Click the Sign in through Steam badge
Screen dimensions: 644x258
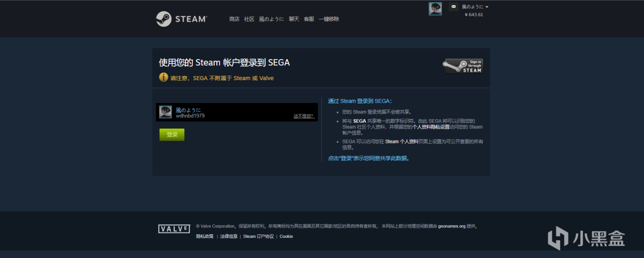(x=463, y=66)
